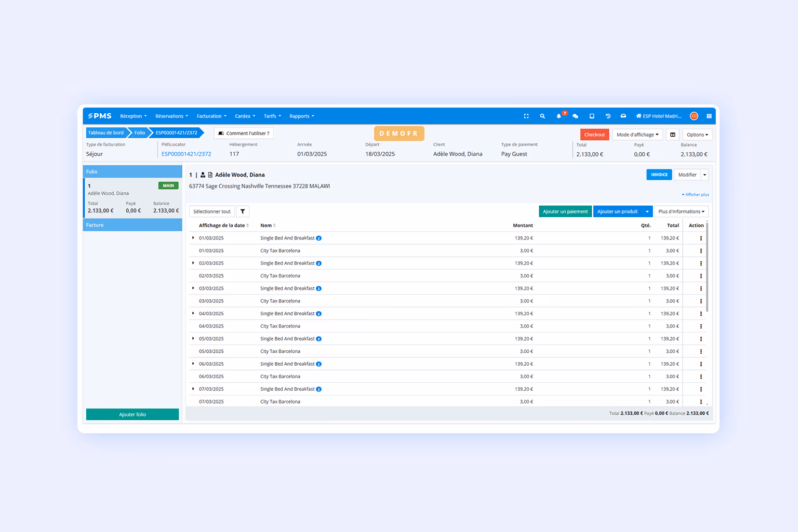This screenshot has width=798, height=532.
Task: Expand the 03/03/2025 Single Bed row
Action: click(x=193, y=288)
